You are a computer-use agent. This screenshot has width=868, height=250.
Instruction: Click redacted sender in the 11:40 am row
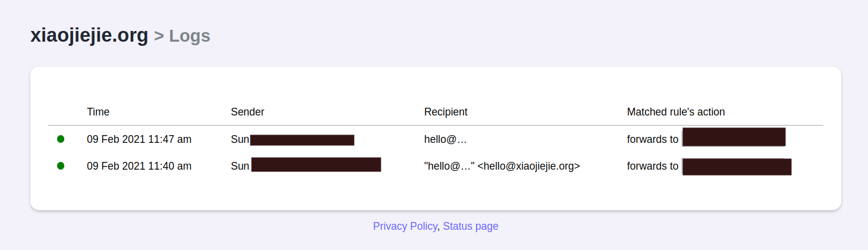pyautogui.click(x=316, y=165)
